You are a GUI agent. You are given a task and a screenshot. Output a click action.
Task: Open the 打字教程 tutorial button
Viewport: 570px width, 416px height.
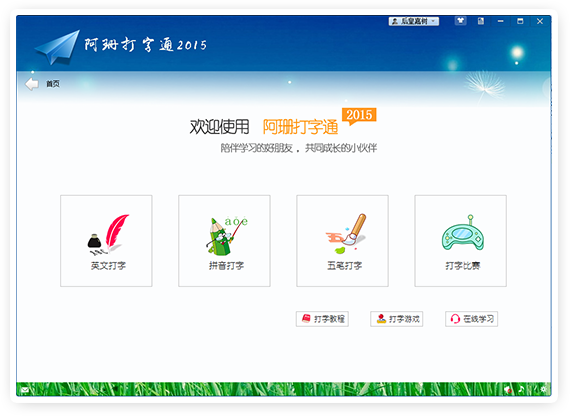322,319
